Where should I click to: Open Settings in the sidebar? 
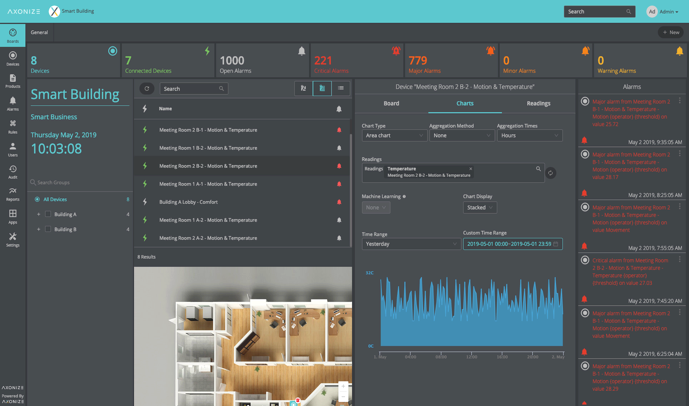[x=12, y=239]
